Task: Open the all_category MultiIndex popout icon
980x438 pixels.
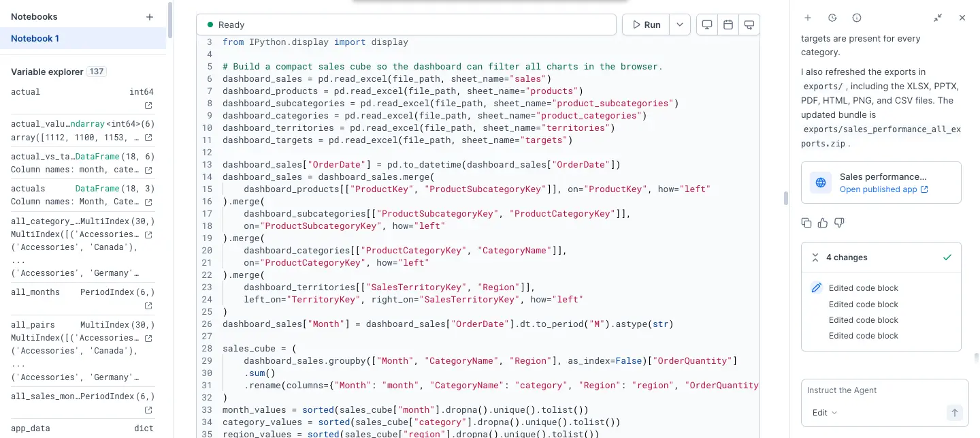Action: 148,234
